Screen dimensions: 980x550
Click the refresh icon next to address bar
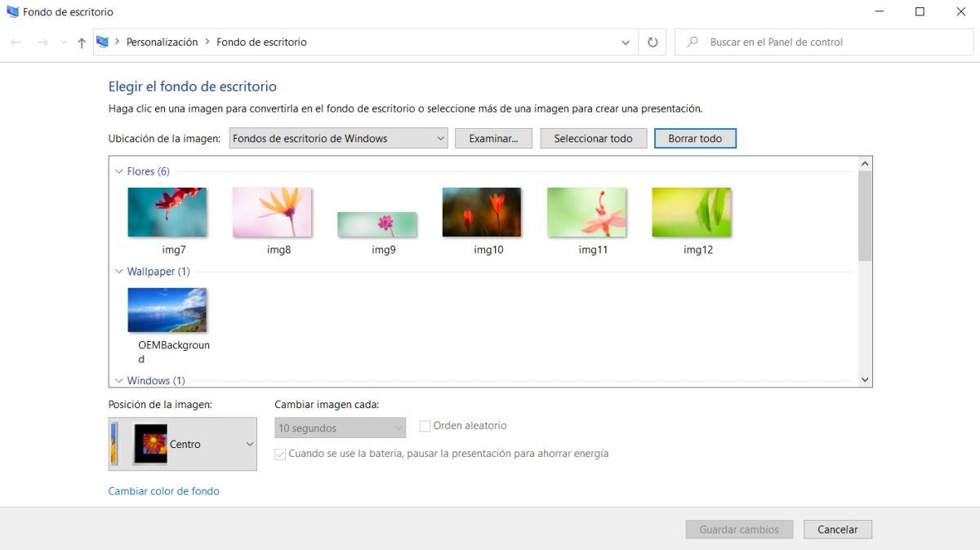tap(652, 42)
